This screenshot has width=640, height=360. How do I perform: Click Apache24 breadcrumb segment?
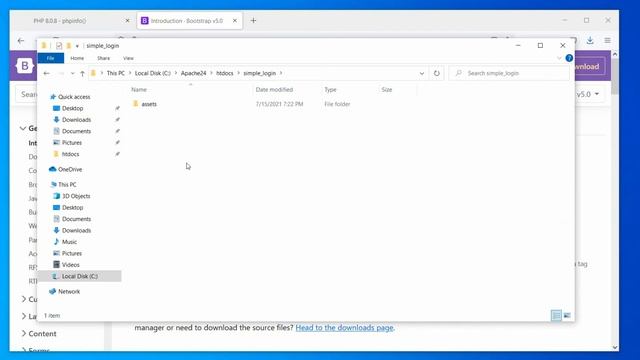click(x=193, y=73)
